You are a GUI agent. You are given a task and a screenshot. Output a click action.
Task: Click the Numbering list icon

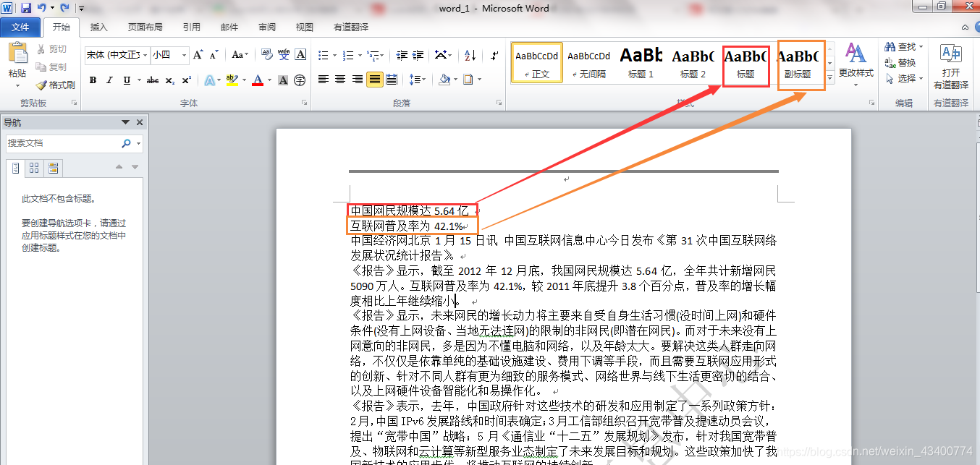click(x=348, y=56)
